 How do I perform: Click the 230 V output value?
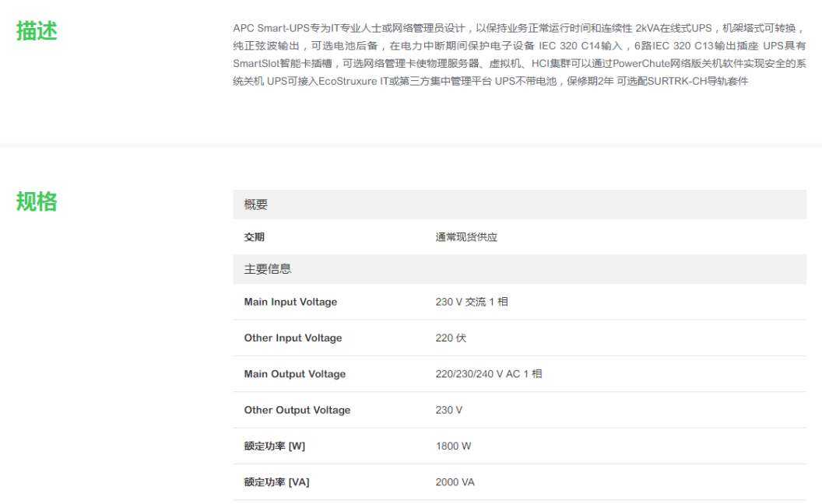coord(448,410)
